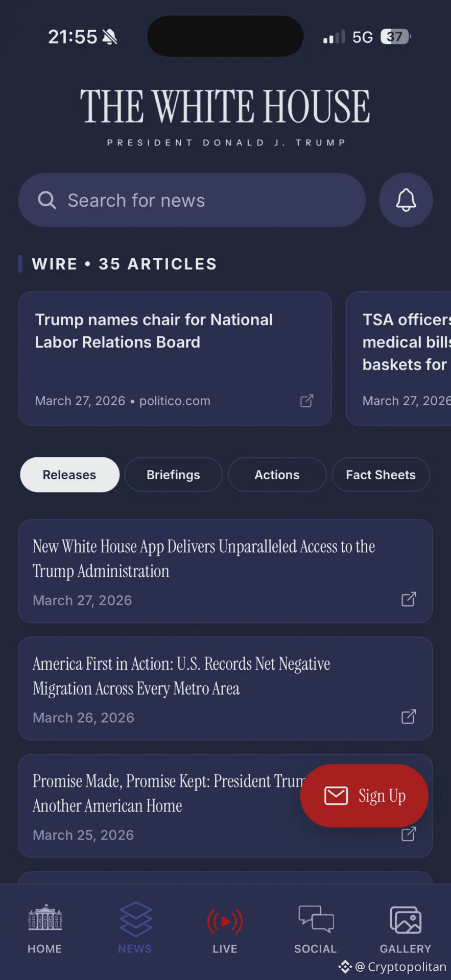The image size is (451, 980).
Task: Tap the Search for news input field
Action: (192, 200)
